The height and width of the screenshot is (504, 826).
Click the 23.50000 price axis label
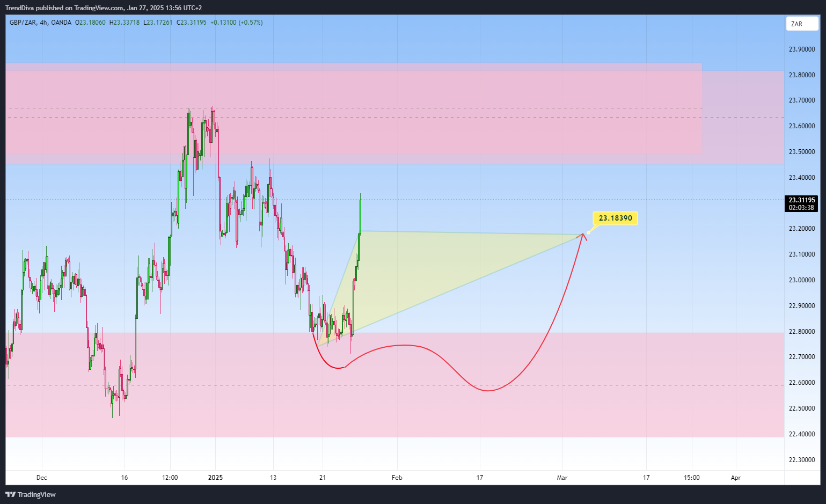pyautogui.click(x=801, y=152)
